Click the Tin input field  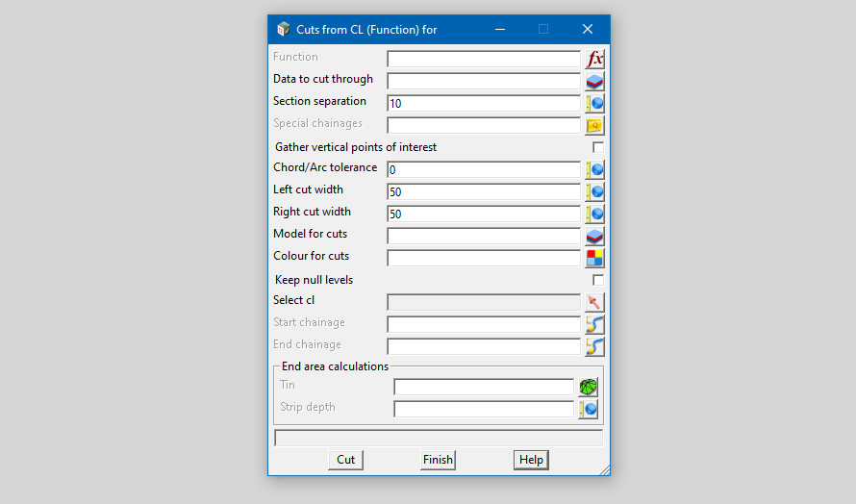pos(484,387)
